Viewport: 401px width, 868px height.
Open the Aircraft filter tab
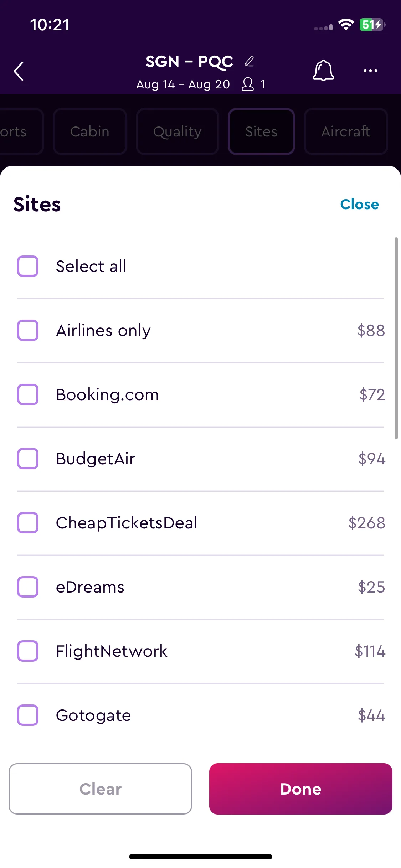point(346,131)
